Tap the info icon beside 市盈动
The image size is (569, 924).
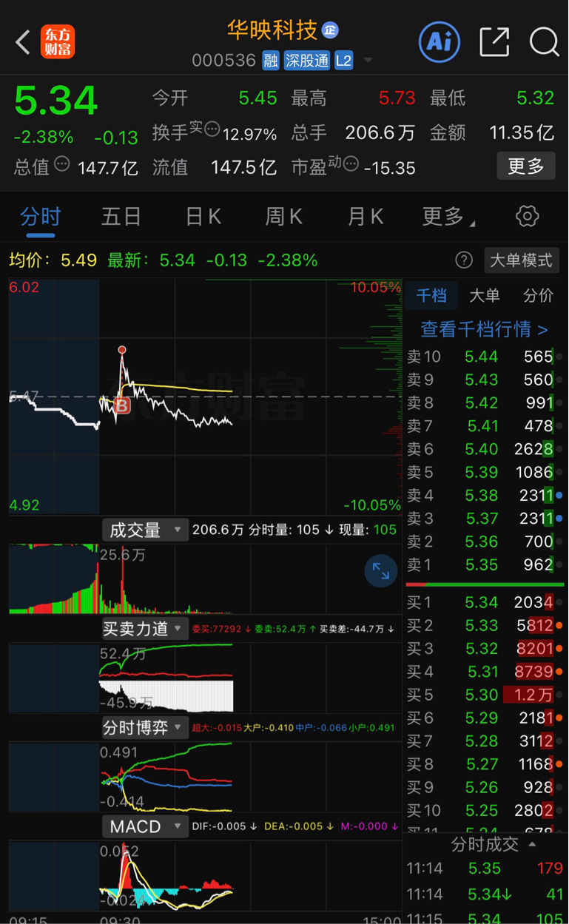[351, 163]
